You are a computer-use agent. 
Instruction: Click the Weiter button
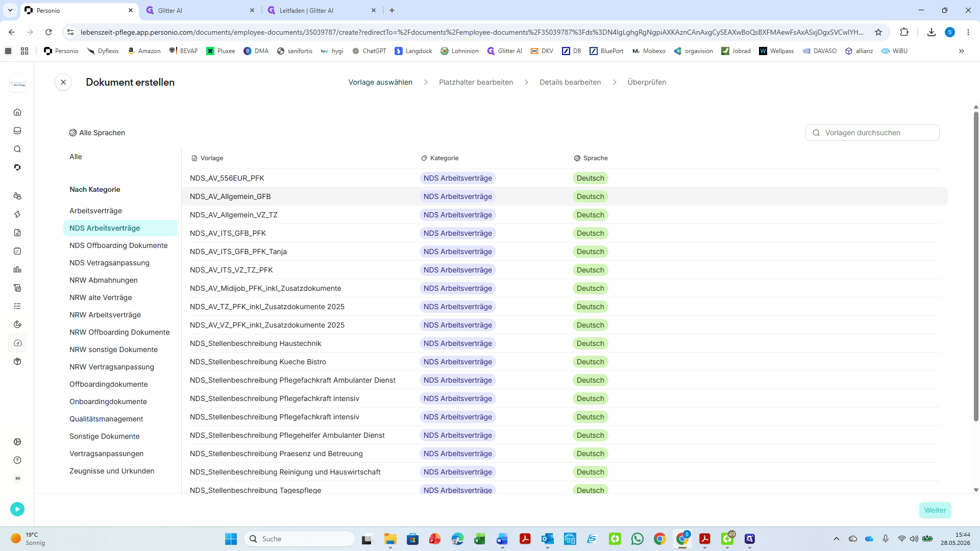[935, 510]
